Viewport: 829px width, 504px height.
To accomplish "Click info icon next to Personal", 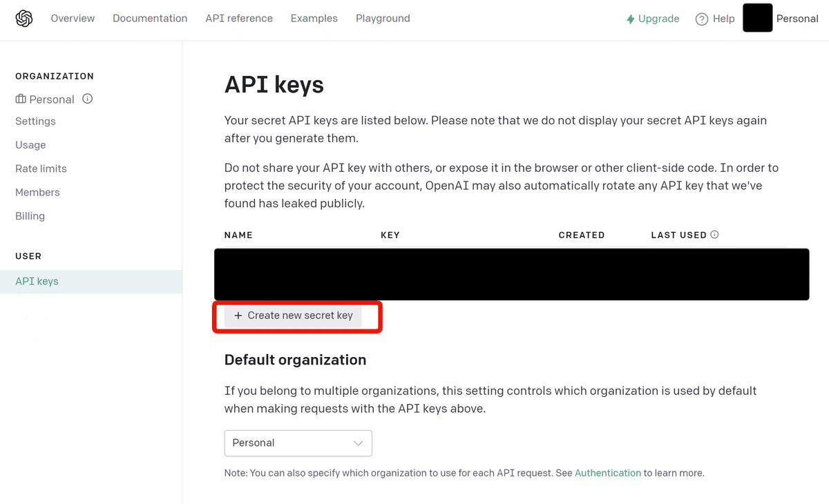I will (87, 99).
